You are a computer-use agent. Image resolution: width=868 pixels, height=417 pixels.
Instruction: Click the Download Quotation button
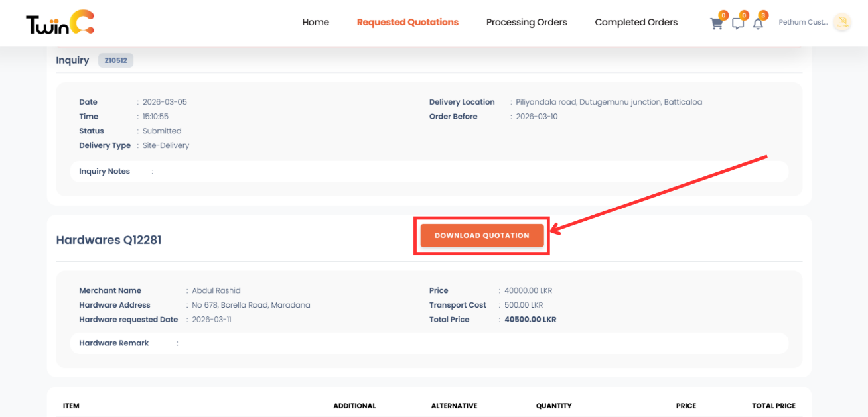(x=482, y=235)
